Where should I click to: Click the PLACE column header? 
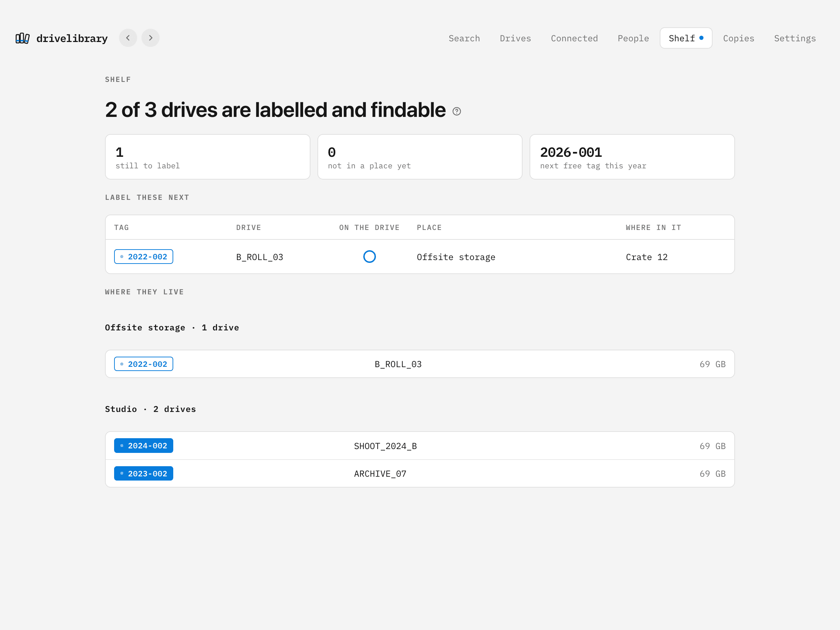pyautogui.click(x=429, y=227)
